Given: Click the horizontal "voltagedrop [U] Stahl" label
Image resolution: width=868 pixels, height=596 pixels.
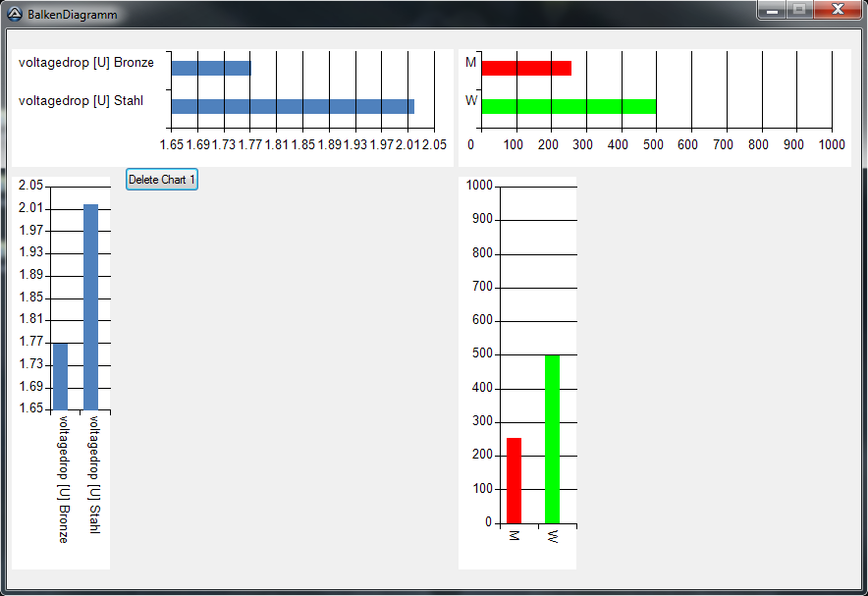Looking at the screenshot, I should click(81, 101).
